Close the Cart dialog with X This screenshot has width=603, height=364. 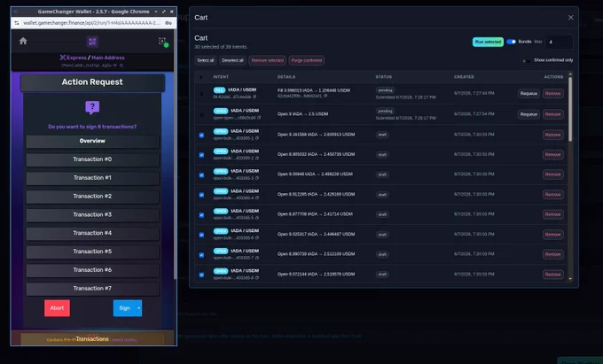coord(571,18)
